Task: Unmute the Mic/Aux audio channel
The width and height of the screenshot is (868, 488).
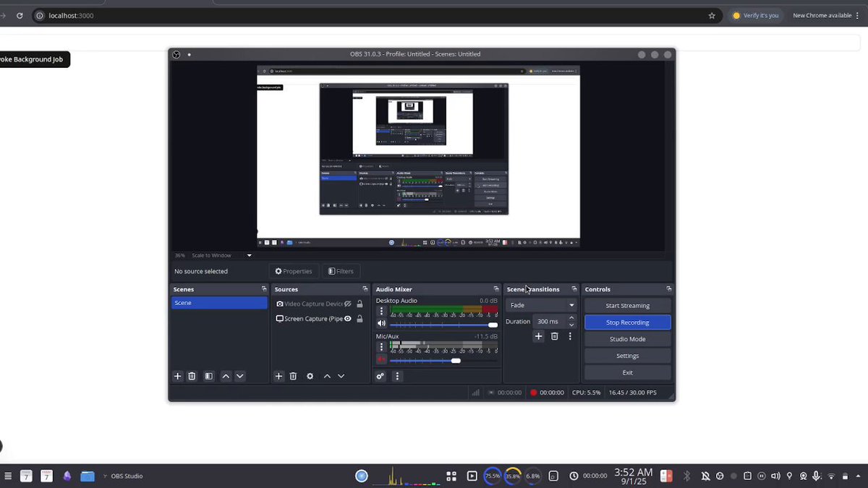Action: [x=381, y=359]
